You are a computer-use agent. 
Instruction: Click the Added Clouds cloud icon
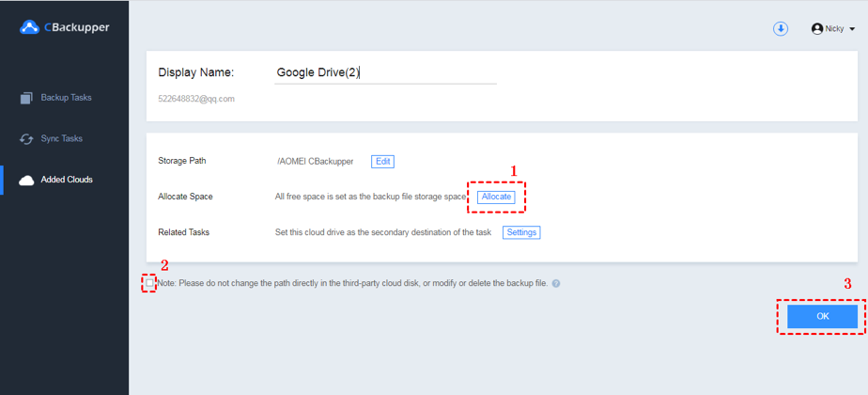pos(26,180)
